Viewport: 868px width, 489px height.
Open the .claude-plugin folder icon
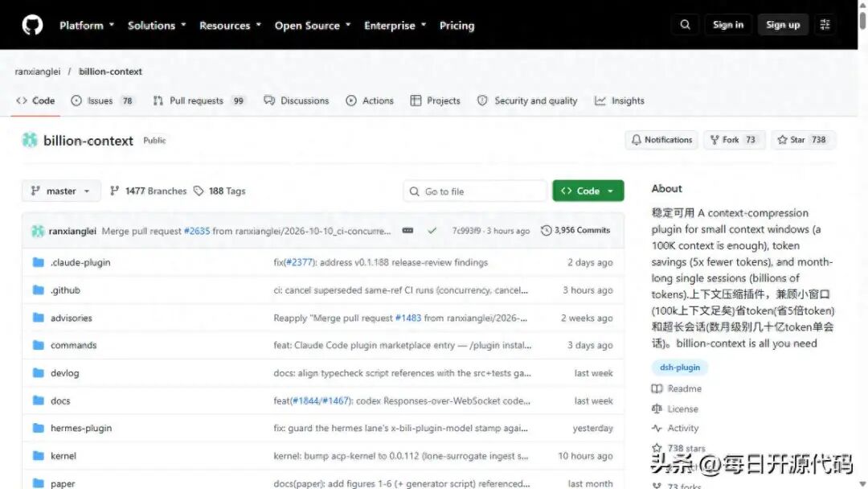pos(39,262)
